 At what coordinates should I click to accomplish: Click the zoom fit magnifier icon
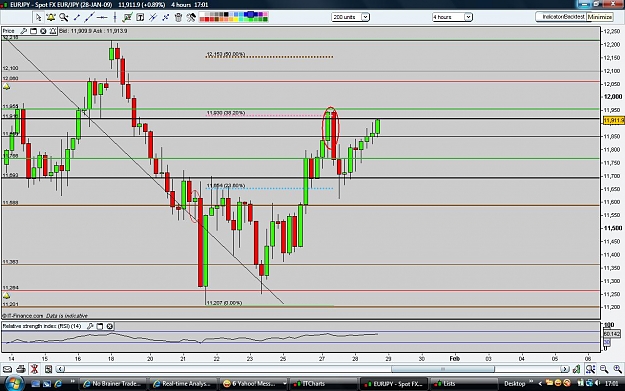[x=590, y=369]
